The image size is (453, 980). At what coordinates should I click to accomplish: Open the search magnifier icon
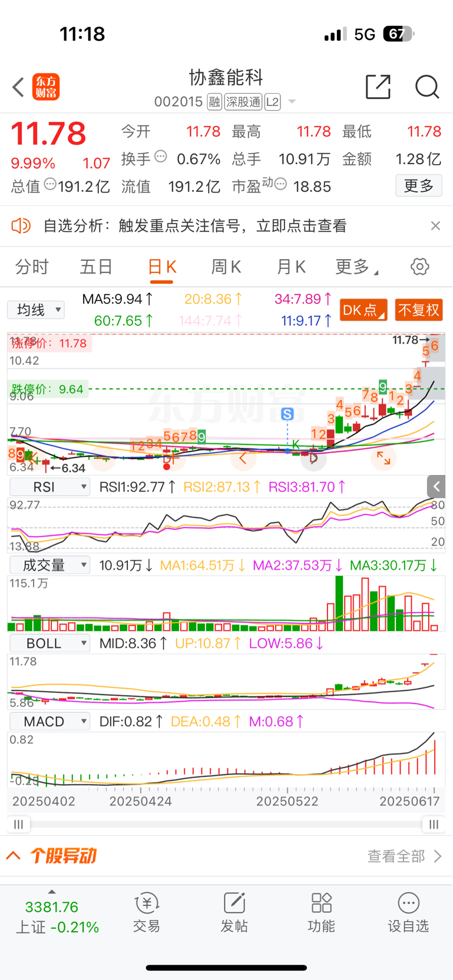click(x=426, y=87)
